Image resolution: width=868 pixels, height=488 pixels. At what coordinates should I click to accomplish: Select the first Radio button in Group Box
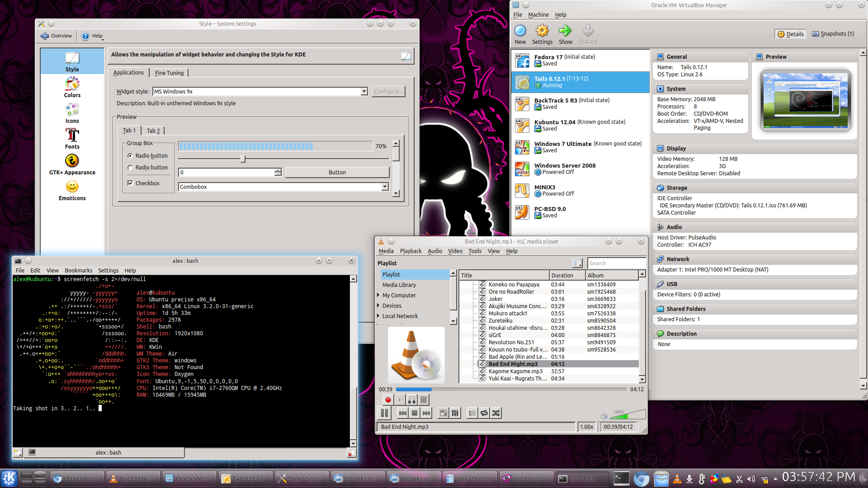[x=131, y=156]
